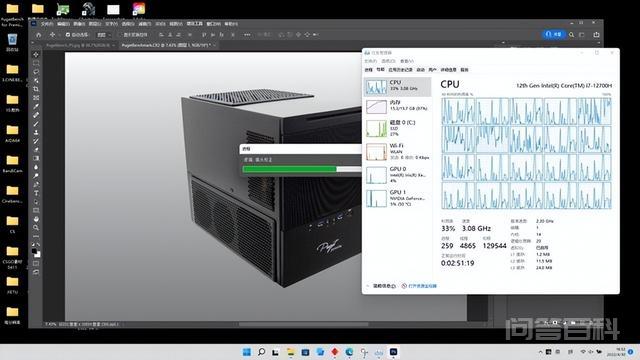This screenshot has width=640, height=360.
Task: Click the Photoshop taskbar icon
Action: tap(393, 352)
